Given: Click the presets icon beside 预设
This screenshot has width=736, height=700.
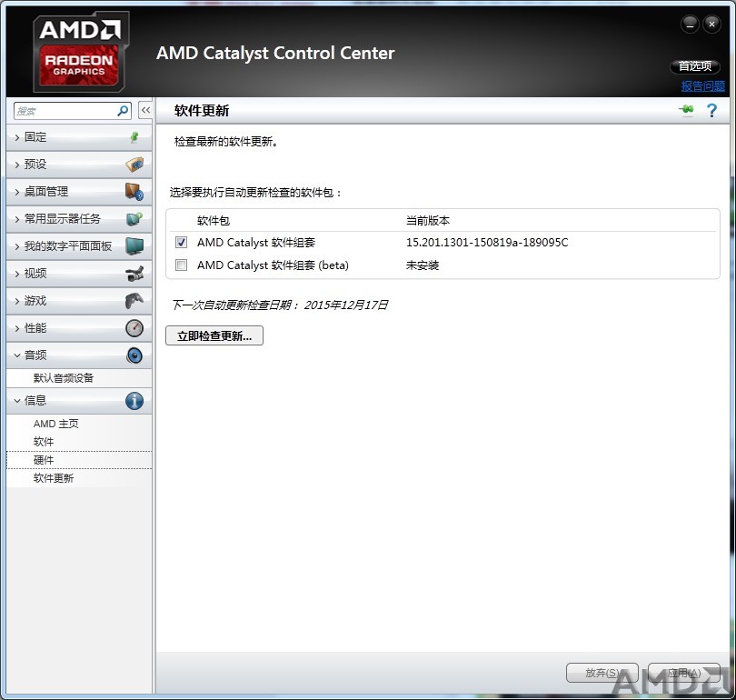Looking at the screenshot, I should 134,165.
